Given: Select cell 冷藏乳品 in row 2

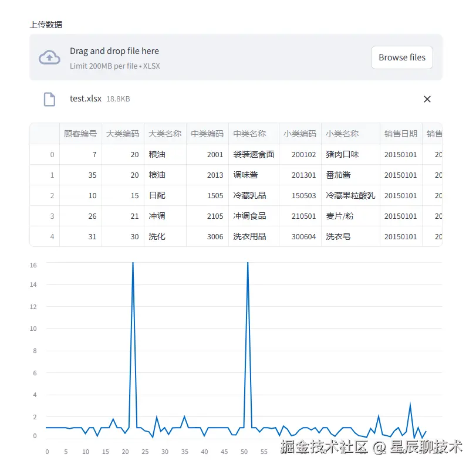Looking at the screenshot, I should point(254,195).
